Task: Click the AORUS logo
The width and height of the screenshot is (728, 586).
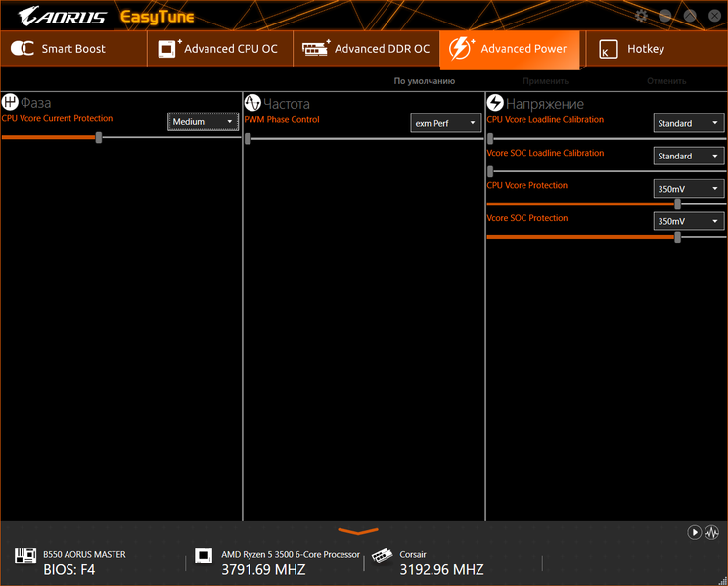Action: [62, 17]
